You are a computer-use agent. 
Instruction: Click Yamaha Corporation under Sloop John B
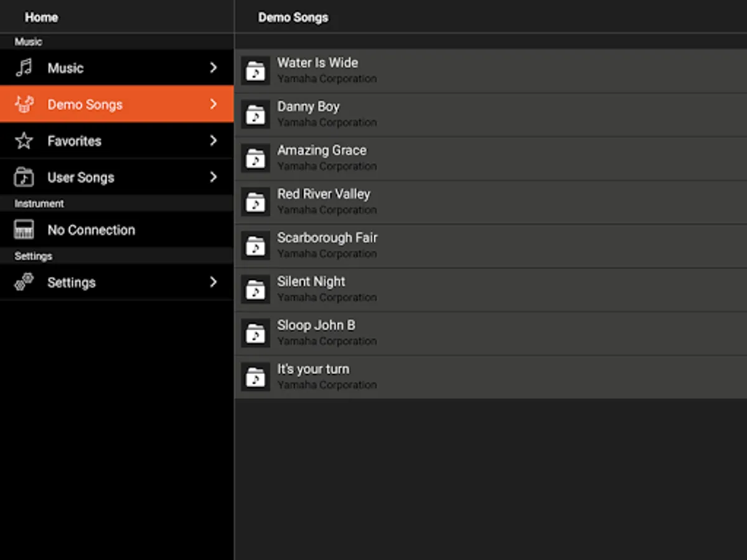pyautogui.click(x=327, y=342)
